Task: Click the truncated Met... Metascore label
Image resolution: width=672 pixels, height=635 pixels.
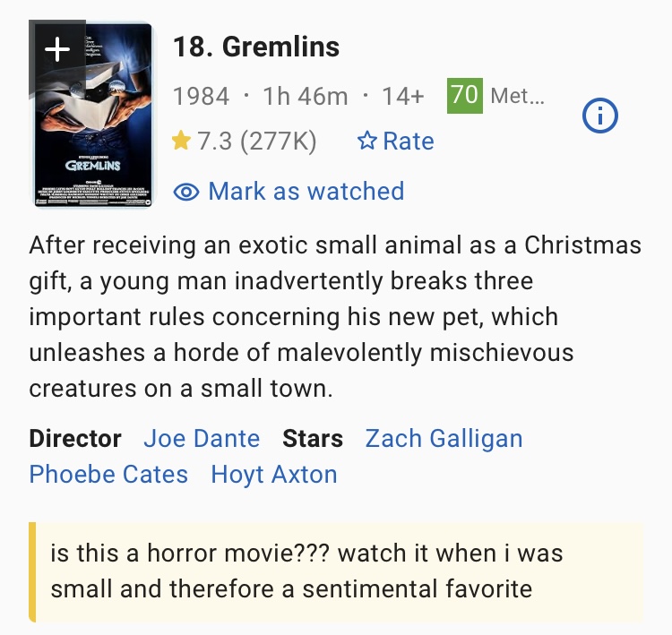Action: pyautogui.click(x=517, y=96)
